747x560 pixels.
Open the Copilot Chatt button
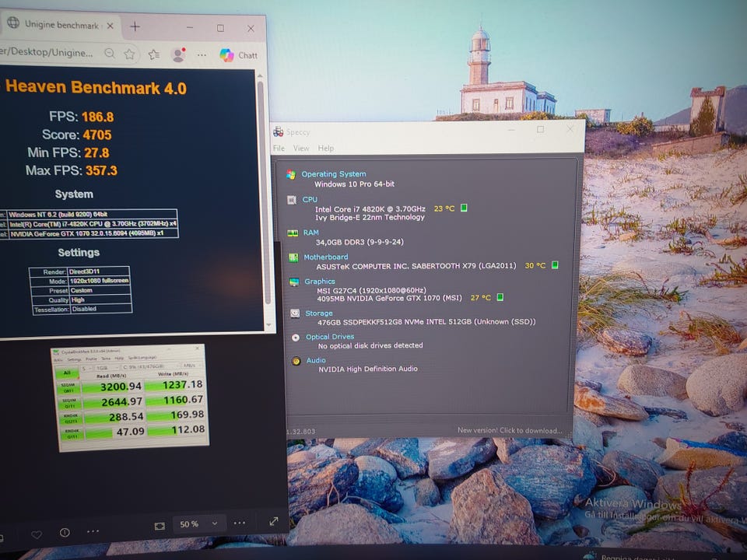tap(239, 55)
